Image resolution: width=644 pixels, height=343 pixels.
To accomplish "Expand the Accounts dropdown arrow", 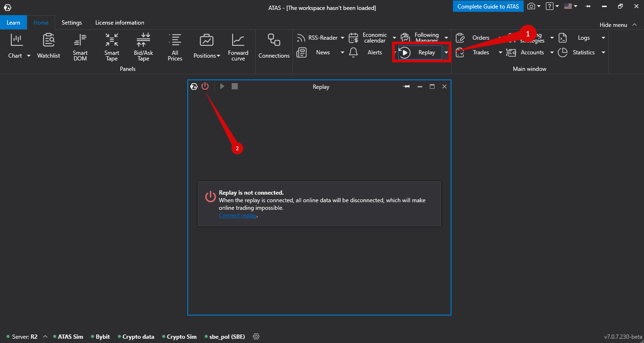I will pyautogui.click(x=552, y=52).
